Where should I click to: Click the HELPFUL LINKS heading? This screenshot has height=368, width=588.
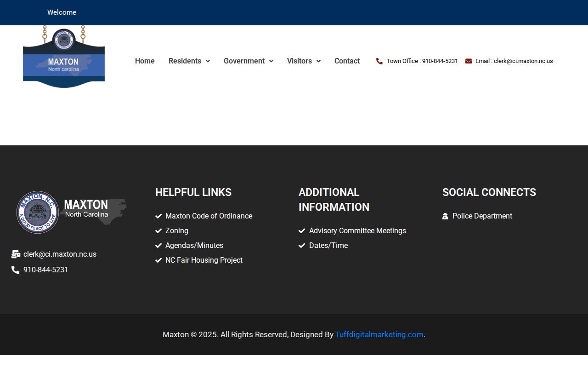(x=193, y=192)
